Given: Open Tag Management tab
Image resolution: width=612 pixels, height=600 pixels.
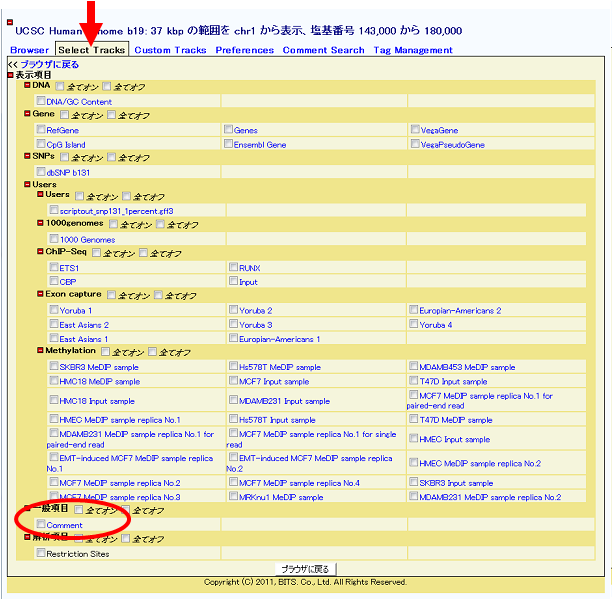Looking at the screenshot, I should [x=413, y=50].
